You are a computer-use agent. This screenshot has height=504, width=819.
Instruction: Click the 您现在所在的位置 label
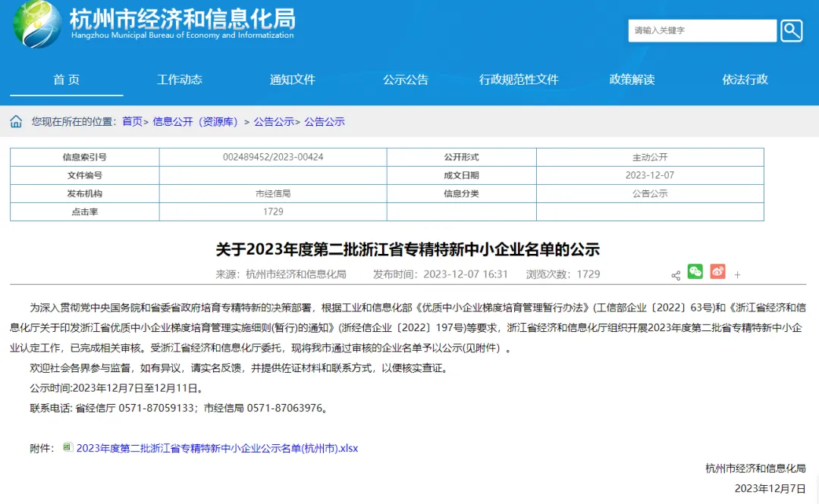(x=74, y=122)
